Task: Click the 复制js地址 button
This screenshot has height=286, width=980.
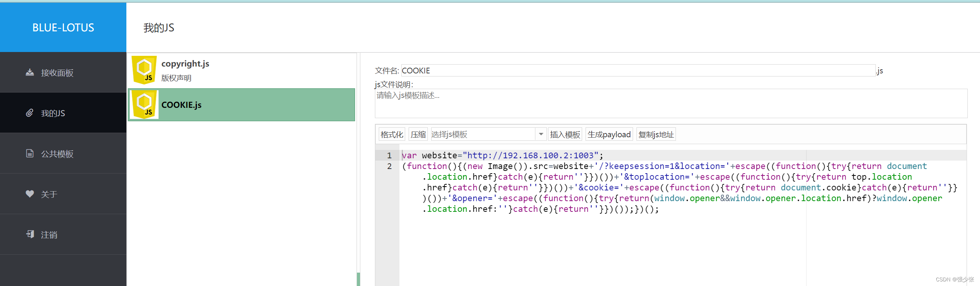Action: point(656,135)
